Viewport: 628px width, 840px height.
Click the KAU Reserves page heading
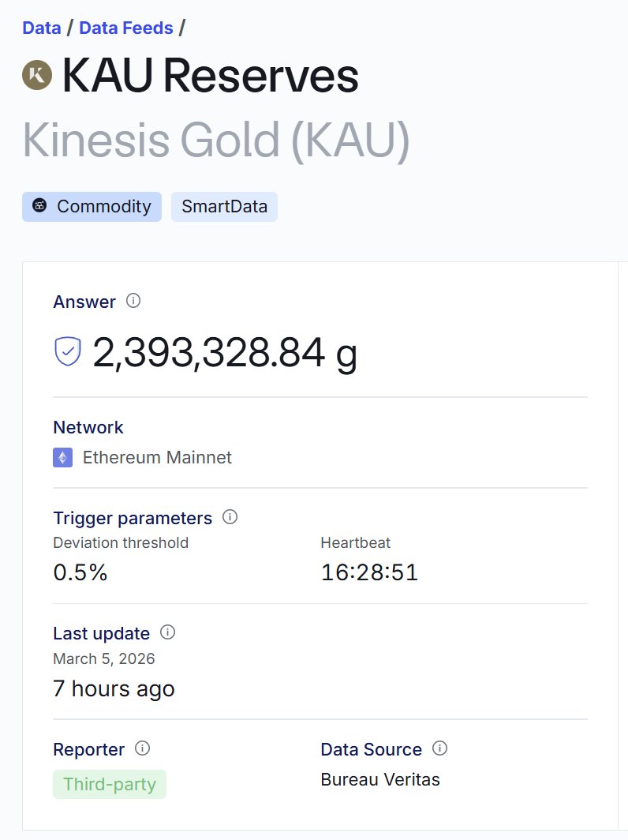click(210, 76)
